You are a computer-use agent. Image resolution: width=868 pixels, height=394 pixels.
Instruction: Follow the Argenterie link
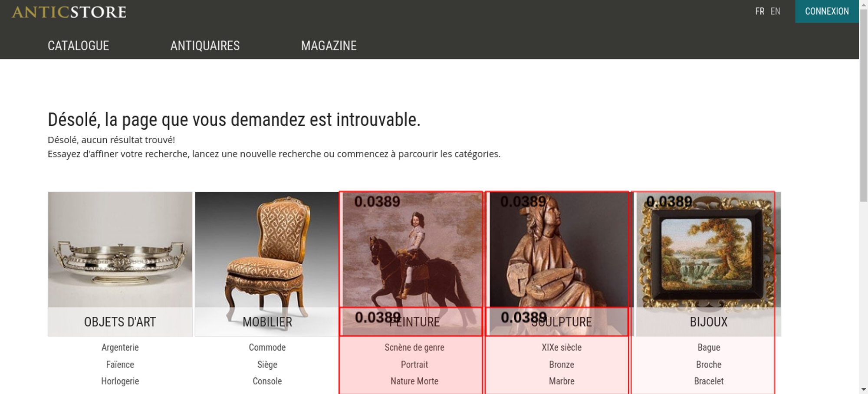pyautogui.click(x=120, y=347)
